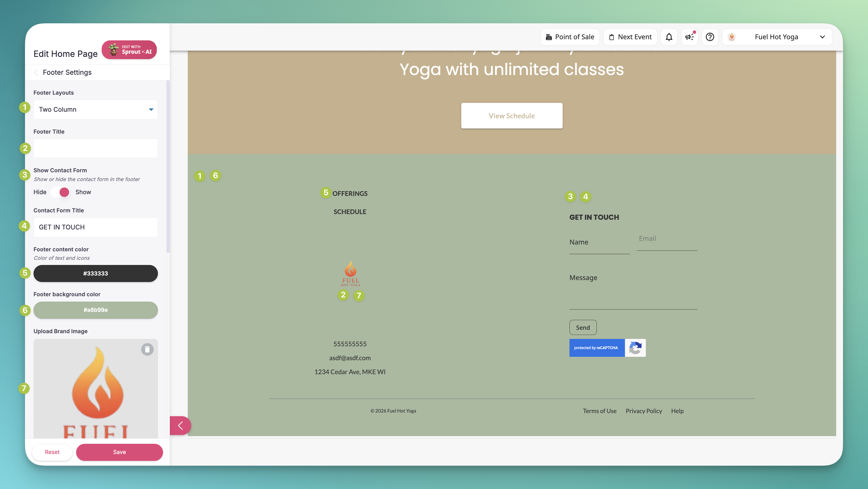This screenshot has height=489, width=868.
Task: Click the settings panel scrollbar
Action: 168,167
